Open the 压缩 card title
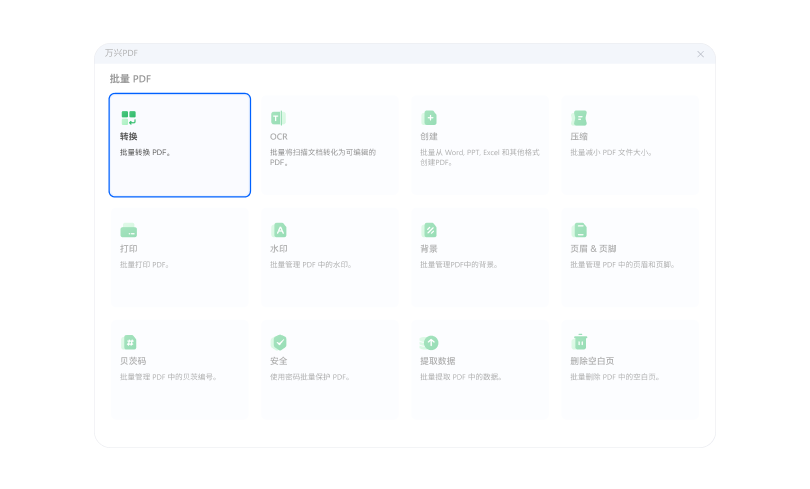 pyautogui.click(x=579, y=136)
